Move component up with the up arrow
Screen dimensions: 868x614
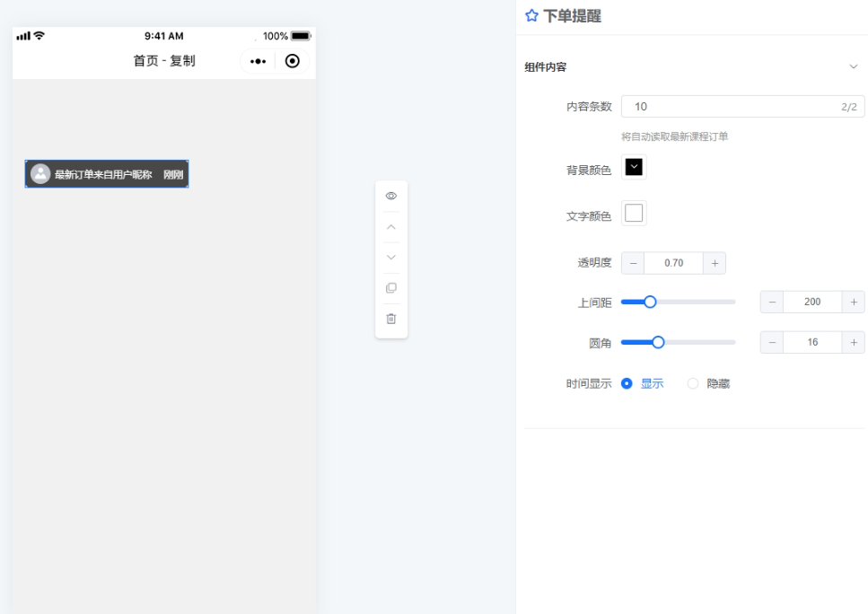pyautogui.click(x=390, y=227)
